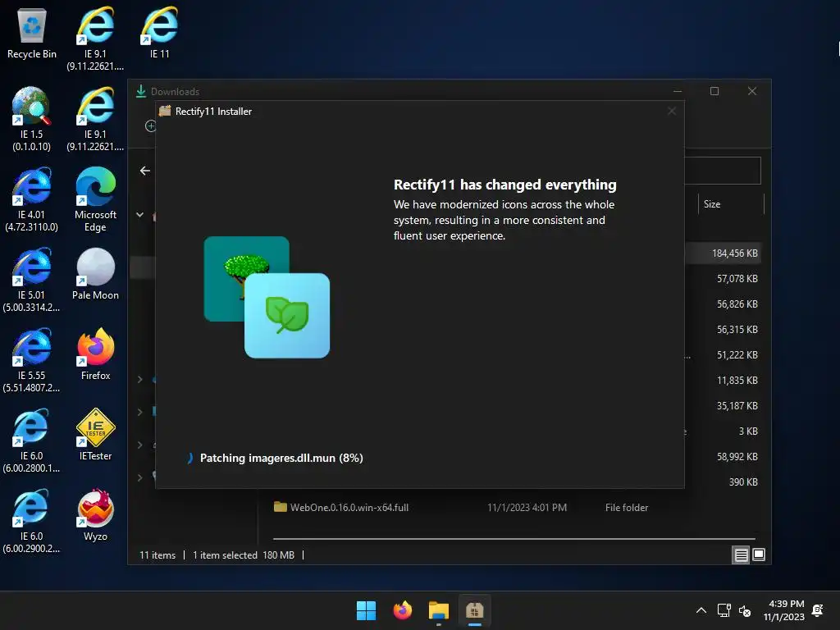Select the WebOne.0.16.0.win-x64.full folder
This screenshot has width=840, height=630.
point(341,507)
